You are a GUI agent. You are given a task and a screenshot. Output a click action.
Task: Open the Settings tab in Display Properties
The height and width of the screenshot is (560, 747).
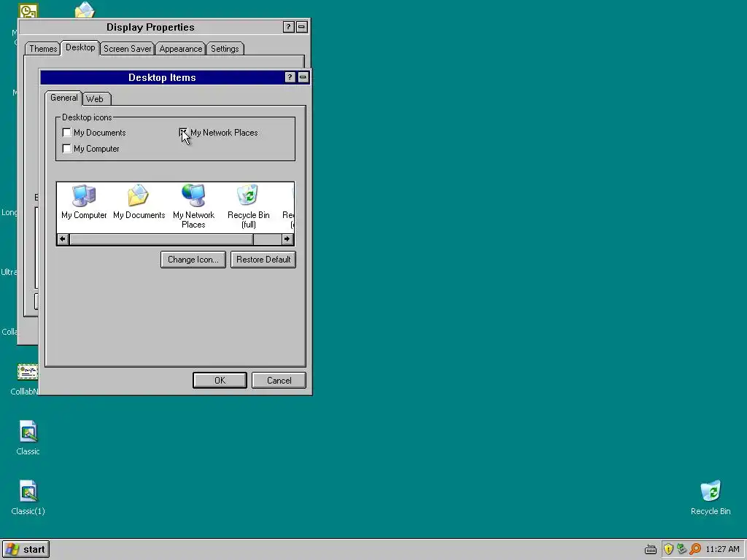pyautogui.click(x=225, y=49)
